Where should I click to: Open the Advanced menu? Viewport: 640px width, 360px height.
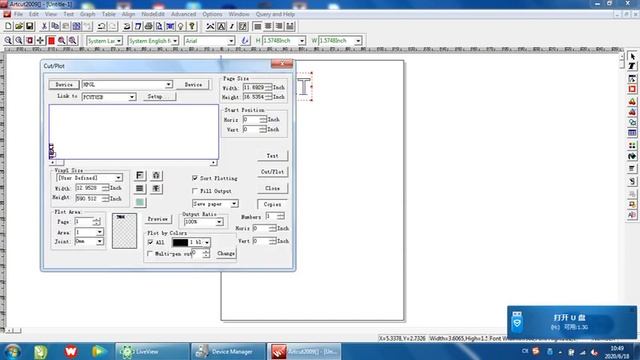coord(183,14)
